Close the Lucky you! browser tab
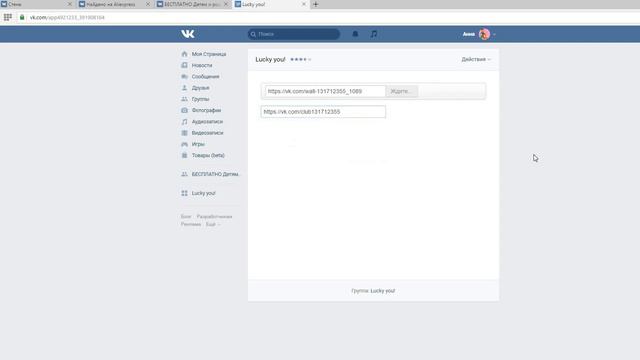Image resolution: width=640 pixels, height=360 pixels. coord(304,4)
